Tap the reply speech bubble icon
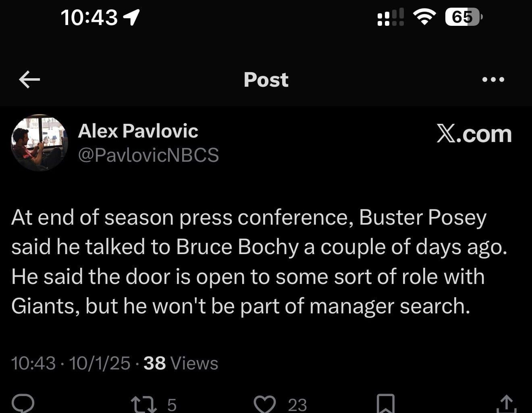The height and width of the screenshot is (413, 532). click(23, 403)
